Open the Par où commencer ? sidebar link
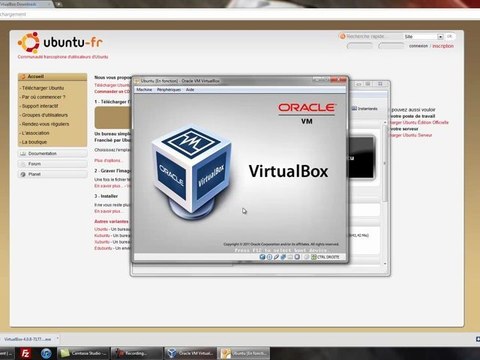The image size is (480, 360). 43,97
